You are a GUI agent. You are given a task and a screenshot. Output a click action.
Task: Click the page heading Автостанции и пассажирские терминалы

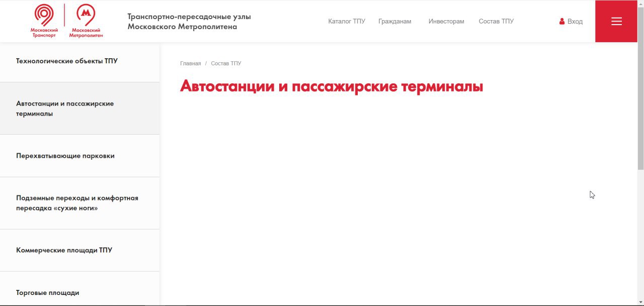click(332, 86)
